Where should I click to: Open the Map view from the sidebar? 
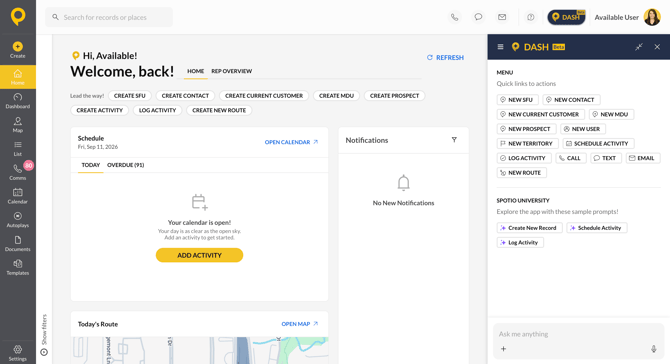tap(18, 125)
